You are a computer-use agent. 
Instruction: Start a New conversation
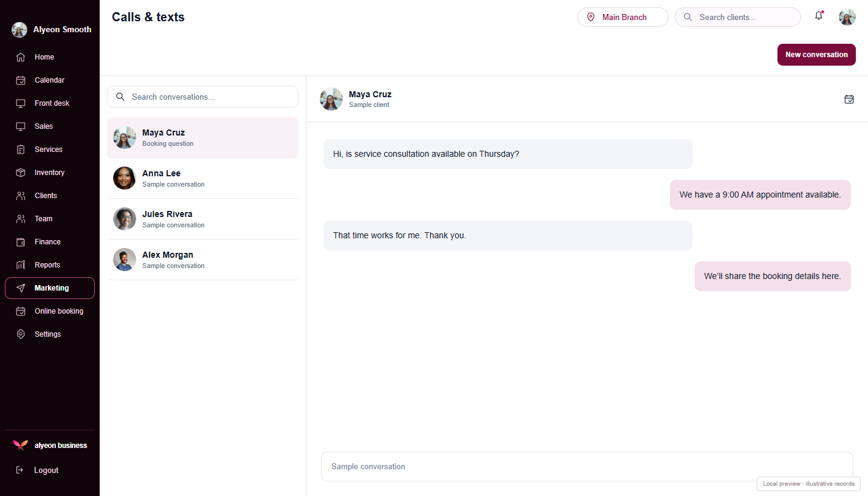tap(816, 55)
